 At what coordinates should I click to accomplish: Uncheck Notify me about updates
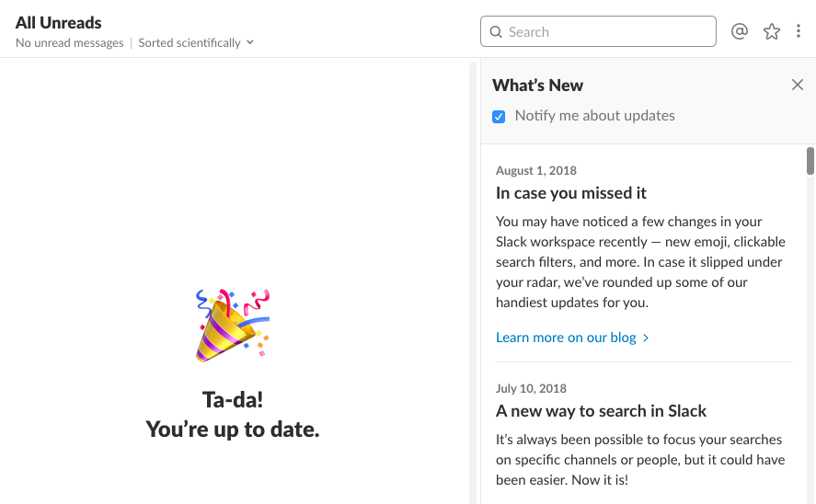click(499, 117)
